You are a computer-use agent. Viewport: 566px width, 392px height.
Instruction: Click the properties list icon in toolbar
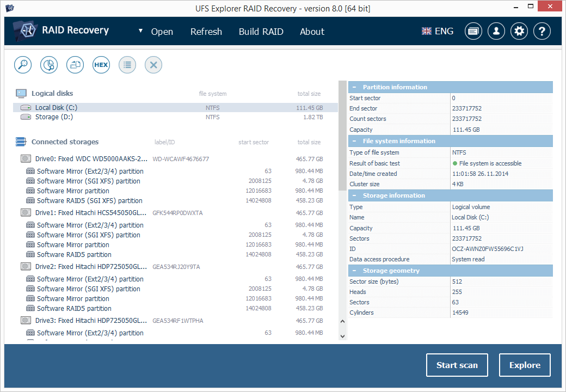pos(127,64)
